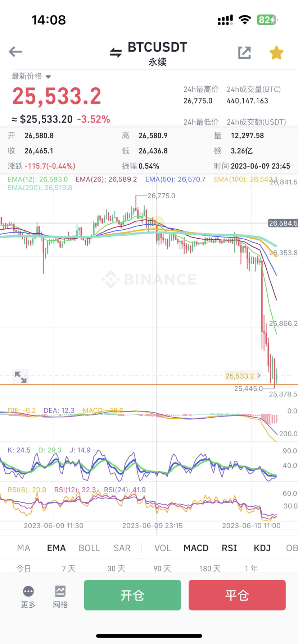Toggle the KDJ sub-indicator
Viewport: 298px width, 644px height.
click(262, 548)
